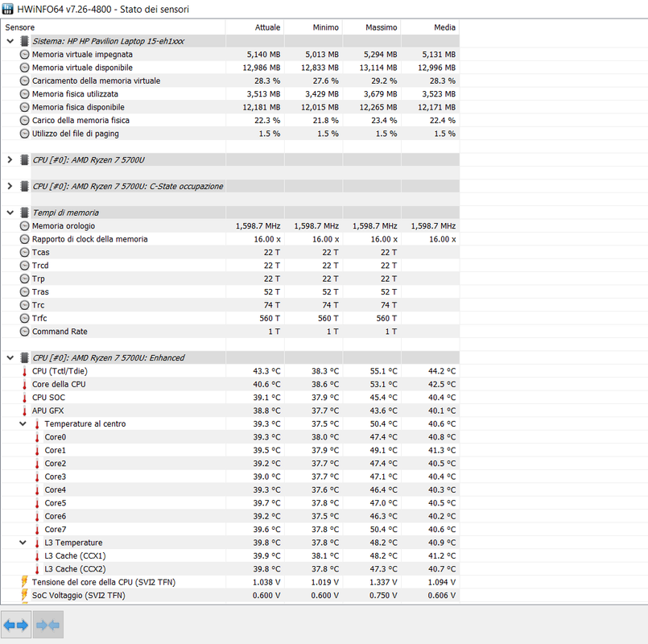Click the clock icon next to Utilizzo del file di paging

tap(25, 134)
